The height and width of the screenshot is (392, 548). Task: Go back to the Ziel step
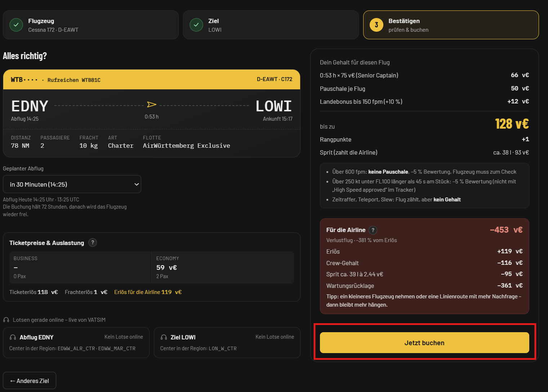[271, 25]
